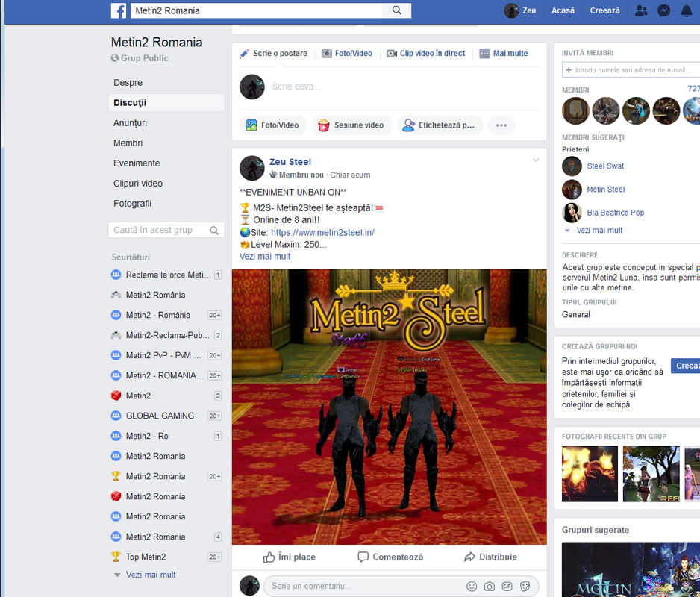
Task: Click Comentează button under post
Action: [x=390, y=557]
